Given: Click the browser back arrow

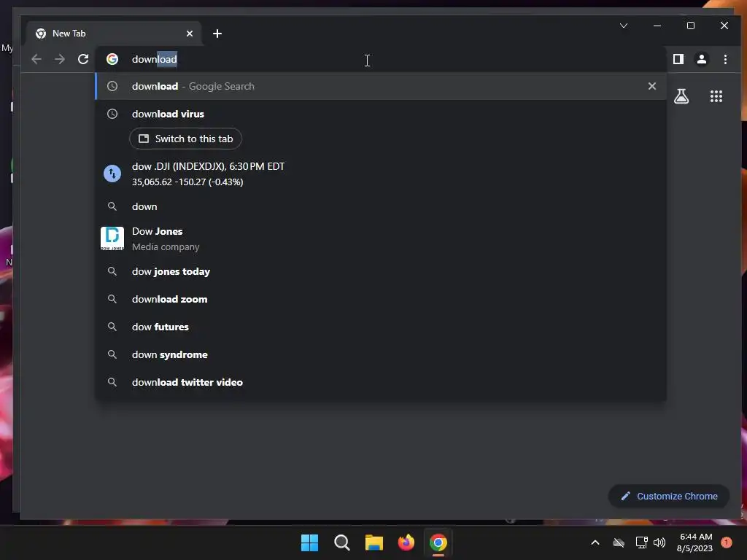Looking at the screenshot, I should tap(36, 59).
